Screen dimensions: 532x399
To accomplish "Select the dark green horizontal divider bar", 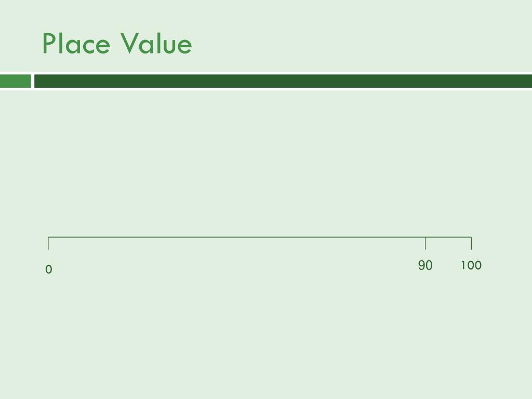I will [x=283, y=81].
